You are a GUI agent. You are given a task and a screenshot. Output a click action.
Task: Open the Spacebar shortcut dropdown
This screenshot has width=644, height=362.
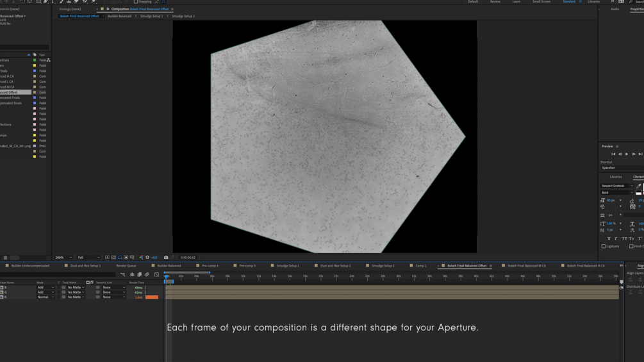622,168
